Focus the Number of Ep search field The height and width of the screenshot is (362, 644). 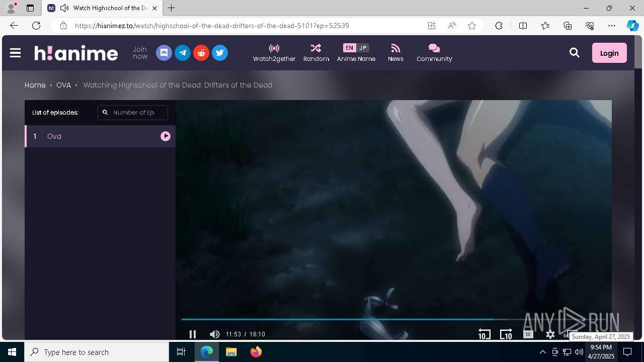pos(133,113)
